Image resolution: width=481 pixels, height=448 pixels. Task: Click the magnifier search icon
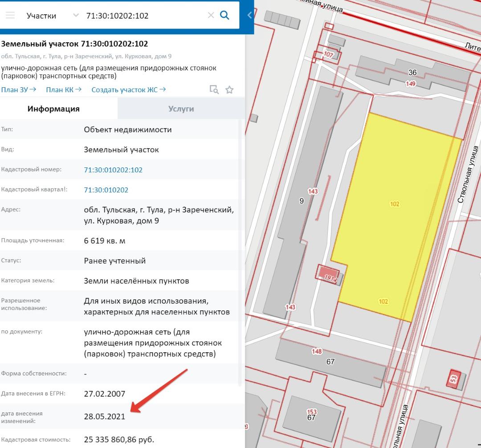pos(225,16)
